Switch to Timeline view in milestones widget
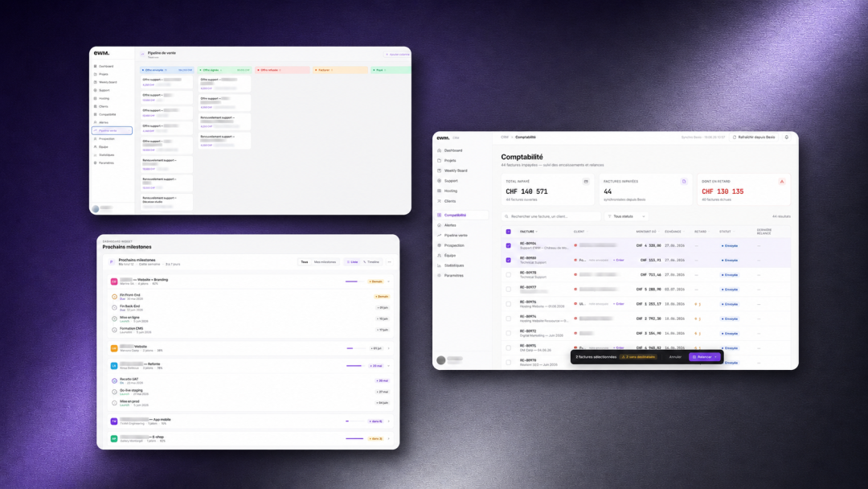 371,262
